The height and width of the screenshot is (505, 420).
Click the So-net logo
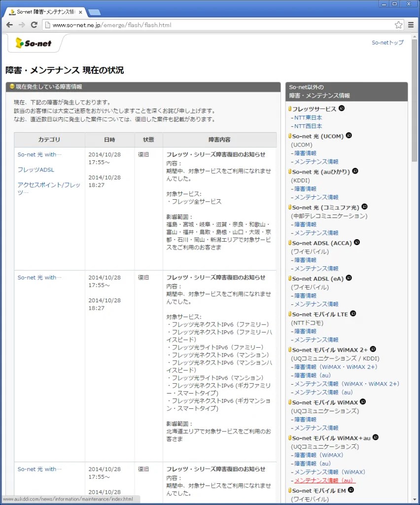click(34, 43)
